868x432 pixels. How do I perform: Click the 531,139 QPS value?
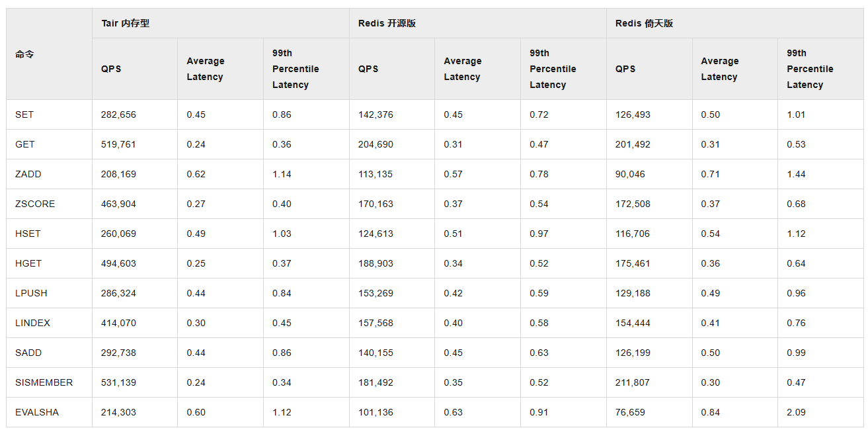[118, 382]
